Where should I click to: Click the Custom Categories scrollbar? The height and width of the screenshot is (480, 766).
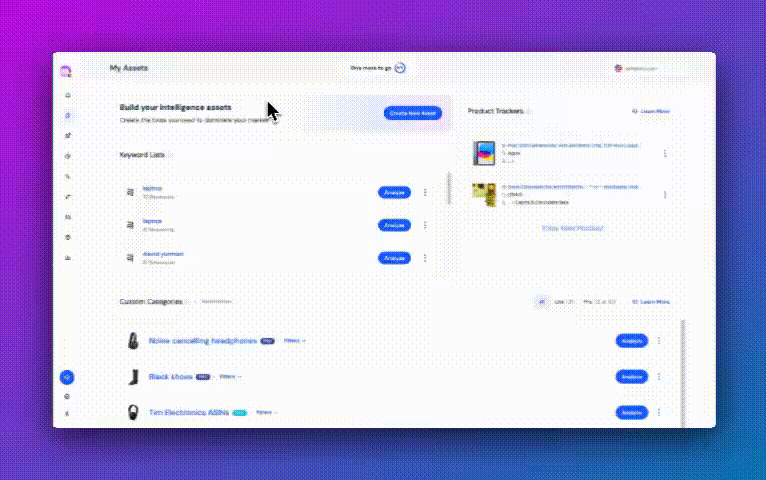(682, 374)
